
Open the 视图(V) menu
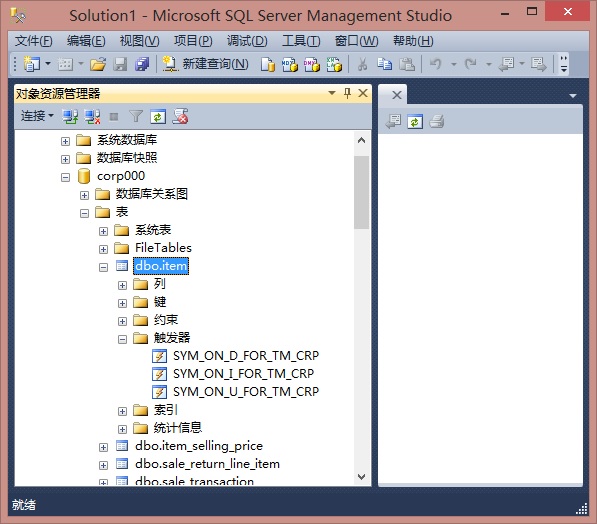pyautogui.click(x=139, y=41)
